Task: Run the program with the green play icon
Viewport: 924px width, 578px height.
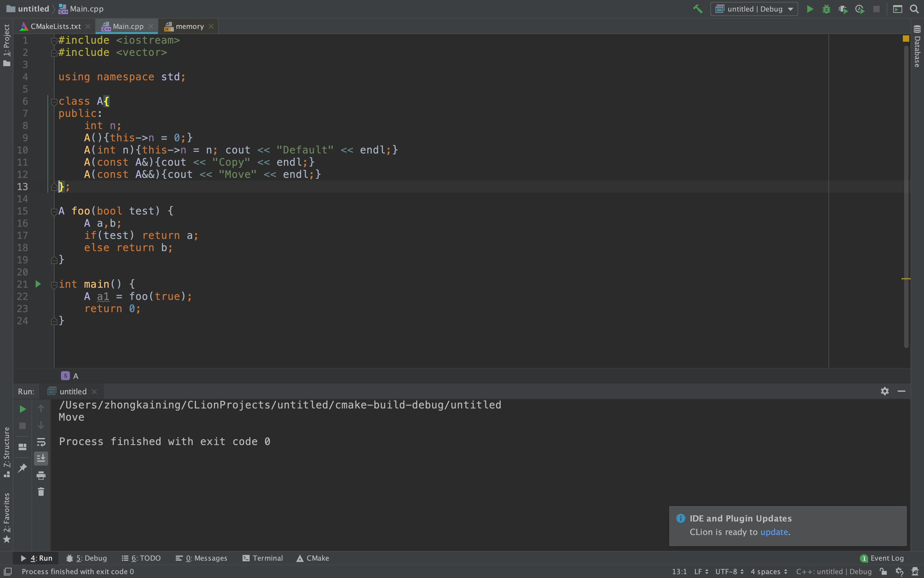Action: [809, 9]
